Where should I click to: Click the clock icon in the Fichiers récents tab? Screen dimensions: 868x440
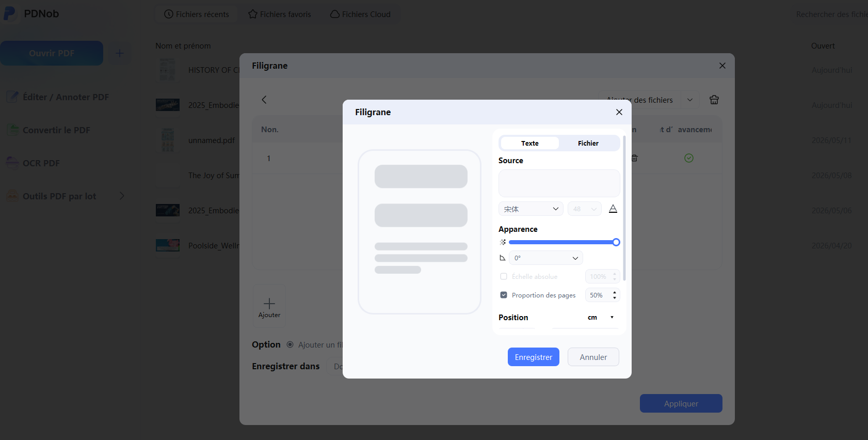point(168,14)
